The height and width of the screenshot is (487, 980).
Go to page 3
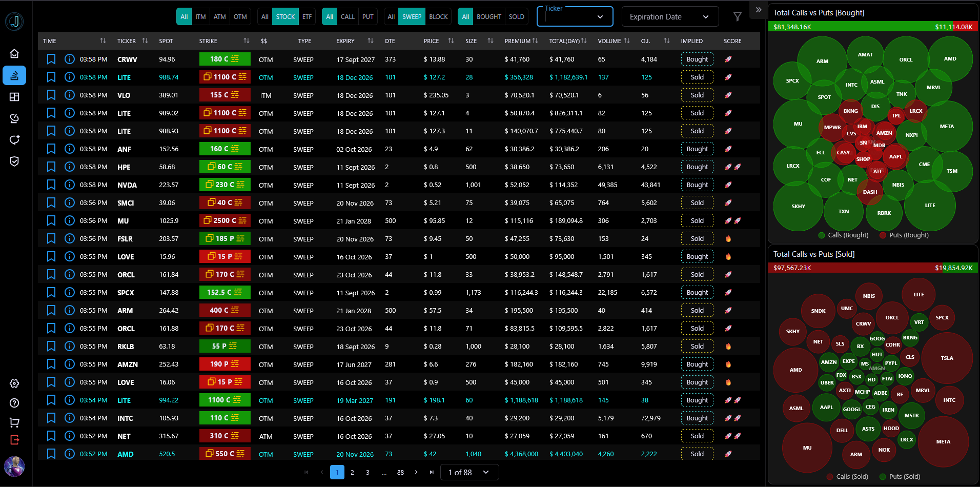click(367, 472)
